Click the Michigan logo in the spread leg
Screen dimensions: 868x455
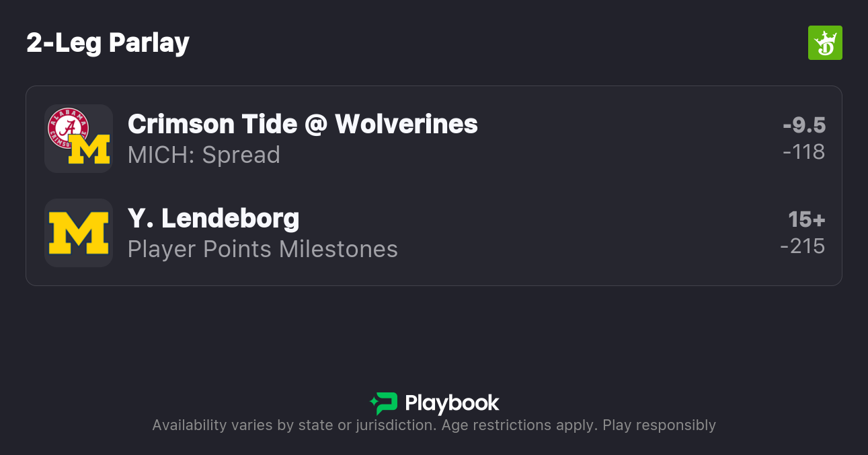click(90, 149)
